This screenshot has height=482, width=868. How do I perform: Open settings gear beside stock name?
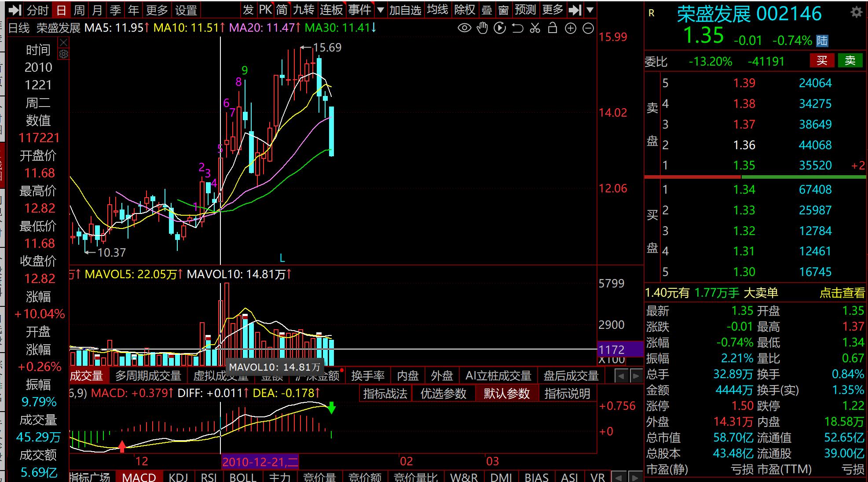coord(856,12)
